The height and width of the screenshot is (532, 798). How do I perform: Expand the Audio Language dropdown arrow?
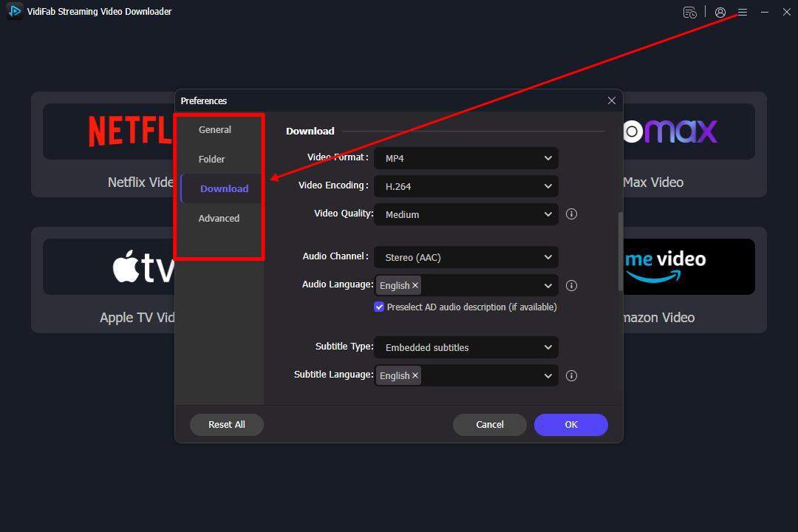tap(548, 286)
